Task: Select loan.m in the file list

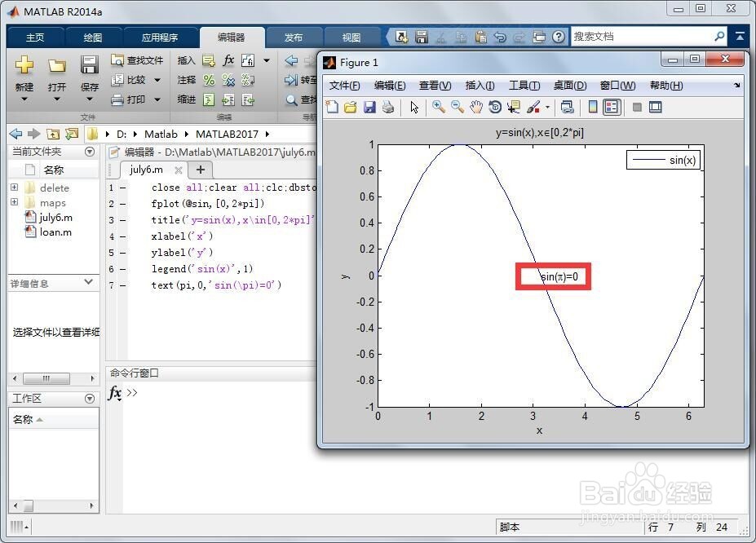Action: (x=48, y=232)
